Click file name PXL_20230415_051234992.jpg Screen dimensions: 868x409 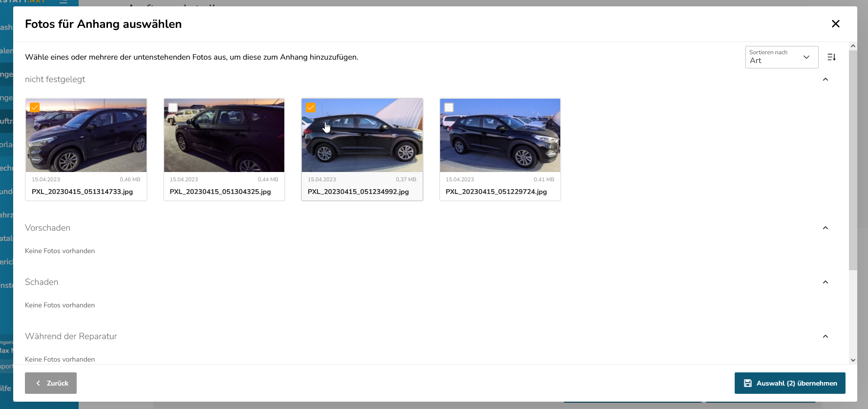click(x=358, y=192)
